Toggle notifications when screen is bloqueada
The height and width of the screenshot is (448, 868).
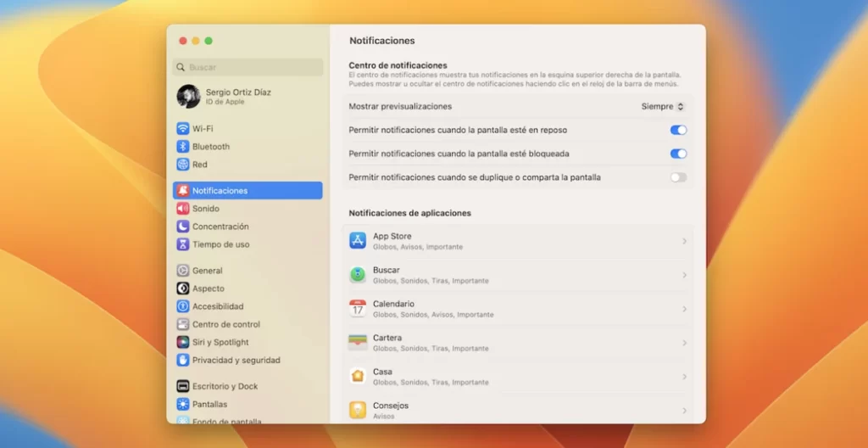(x=678, y=154)
